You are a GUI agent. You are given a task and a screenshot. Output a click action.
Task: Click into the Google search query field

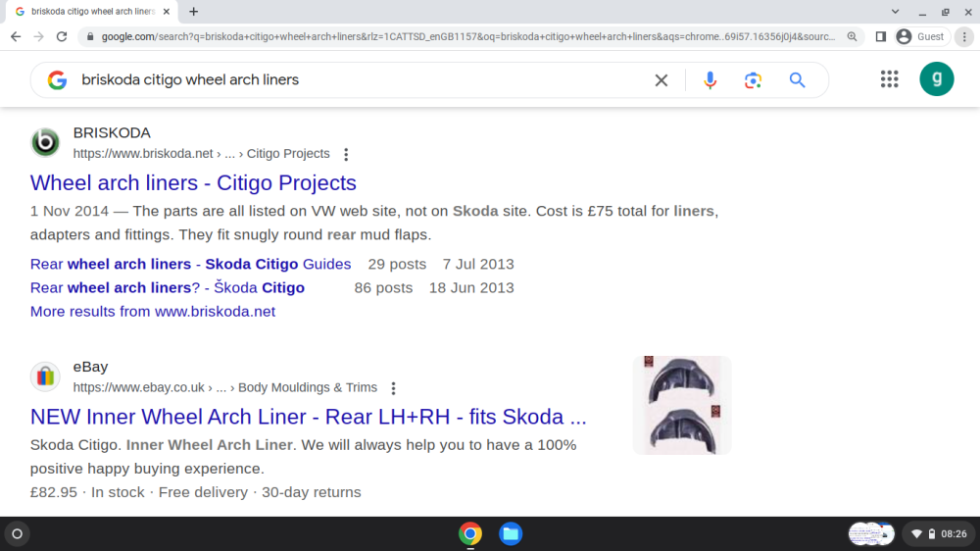point(363,80)
